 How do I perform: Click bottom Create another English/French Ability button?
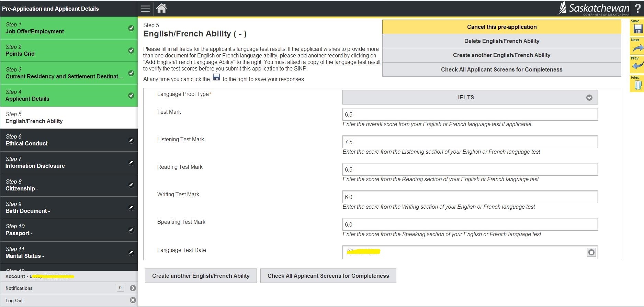[x=201, y=276]
